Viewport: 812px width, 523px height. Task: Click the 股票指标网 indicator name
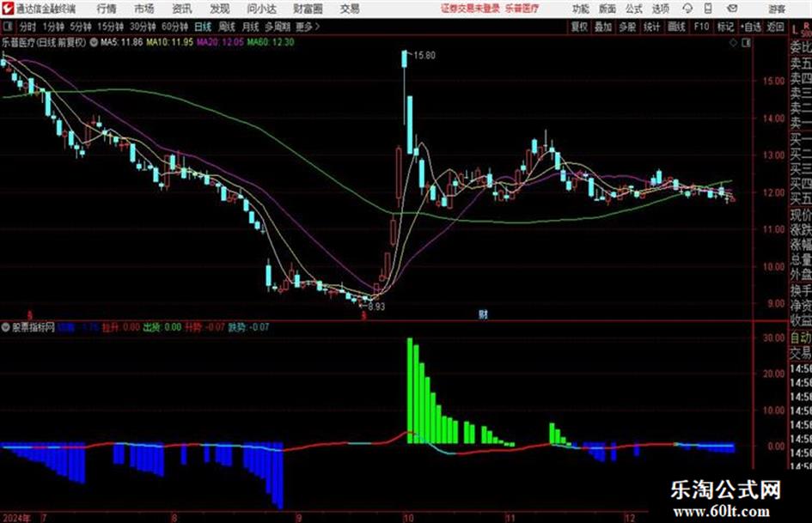(x=34, y=326)
